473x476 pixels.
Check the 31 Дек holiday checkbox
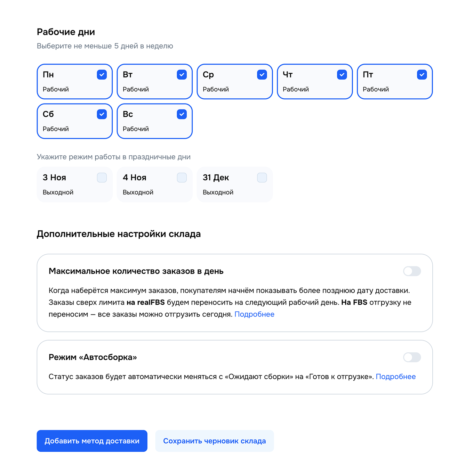[x=262, y=178]
